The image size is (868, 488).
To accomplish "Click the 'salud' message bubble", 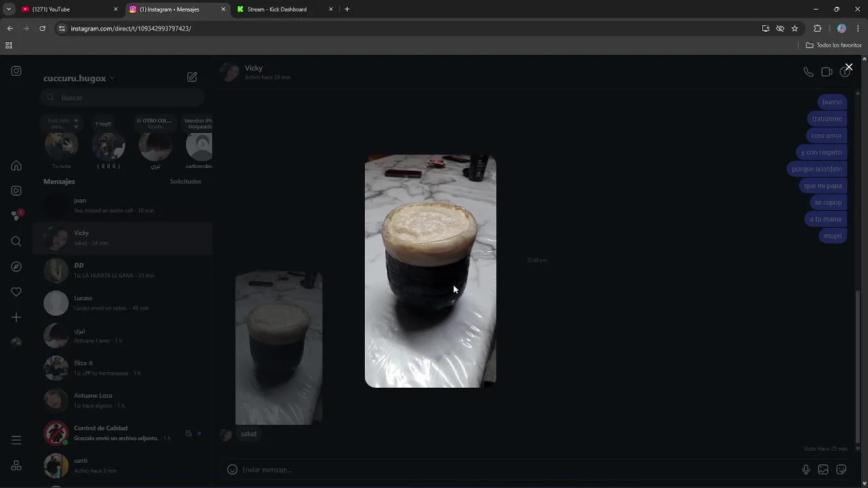I will point(248,434).
